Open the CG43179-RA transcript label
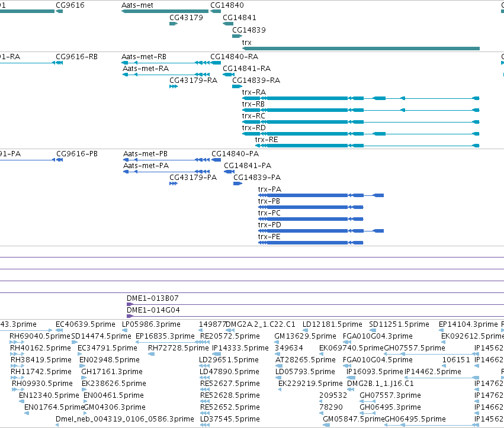 (193, 81)
